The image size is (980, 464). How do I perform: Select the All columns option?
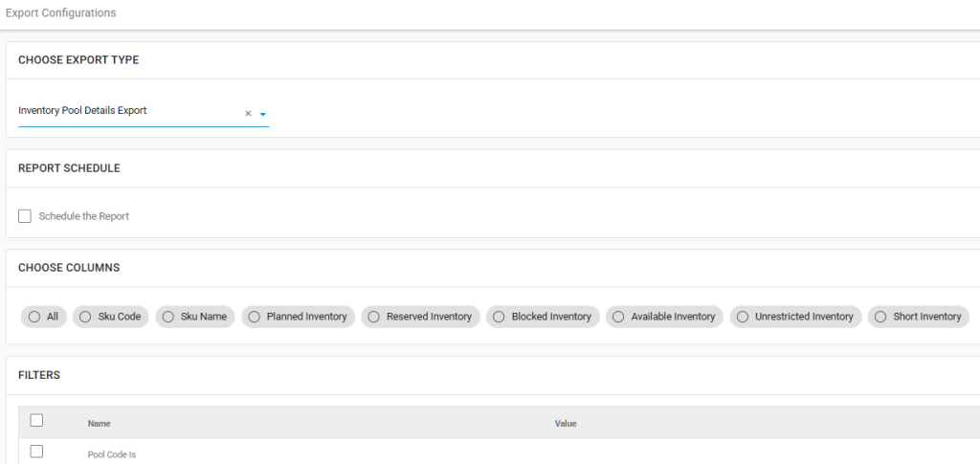click(44, 317)
